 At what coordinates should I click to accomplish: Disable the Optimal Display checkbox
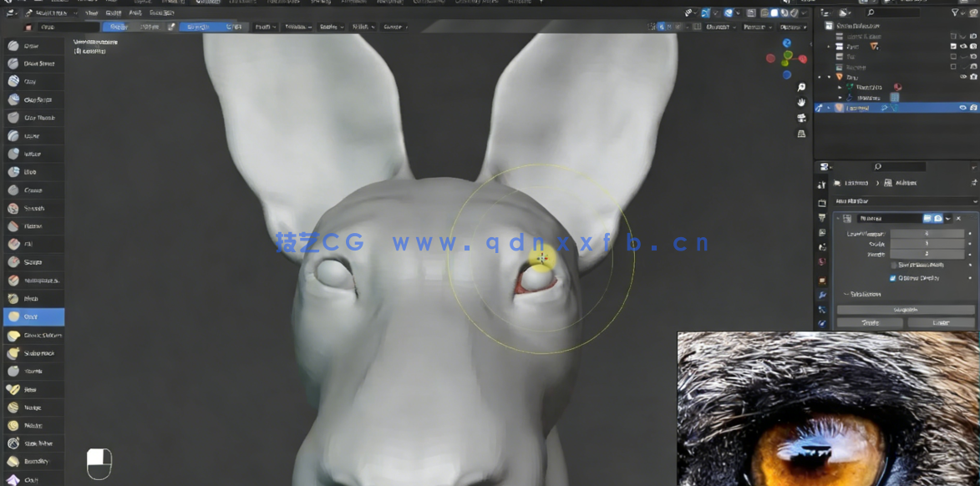891,278
